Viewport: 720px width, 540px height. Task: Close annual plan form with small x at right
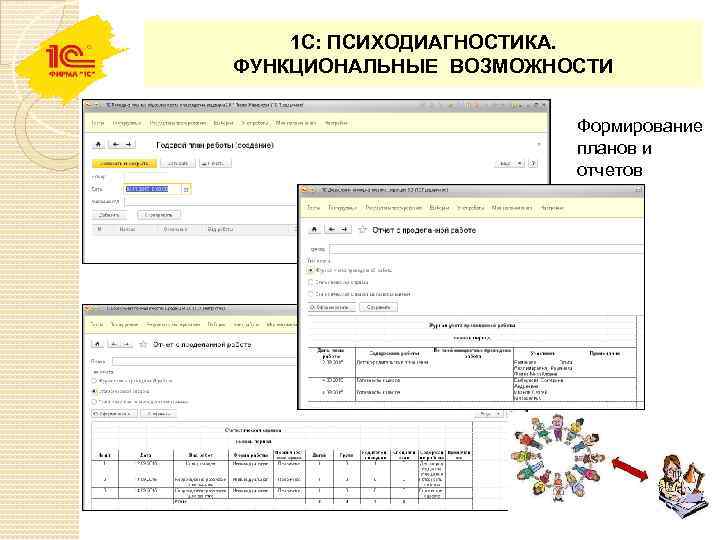[x=539, y=145]
